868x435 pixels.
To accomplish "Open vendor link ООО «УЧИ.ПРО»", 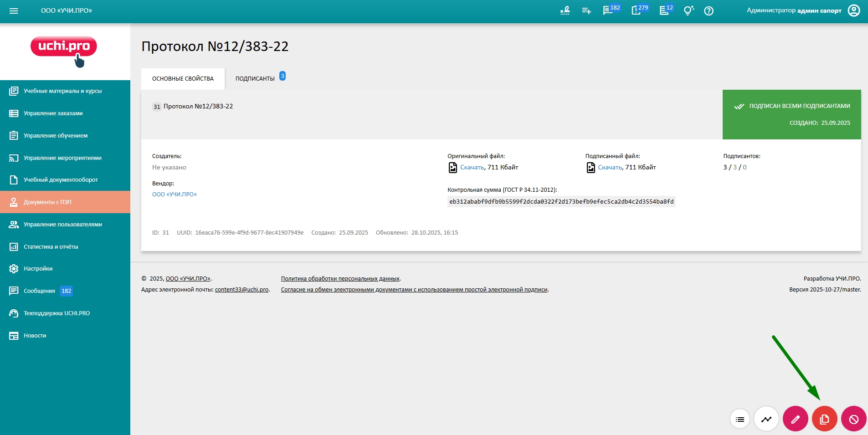I will (x=175, y=194).
